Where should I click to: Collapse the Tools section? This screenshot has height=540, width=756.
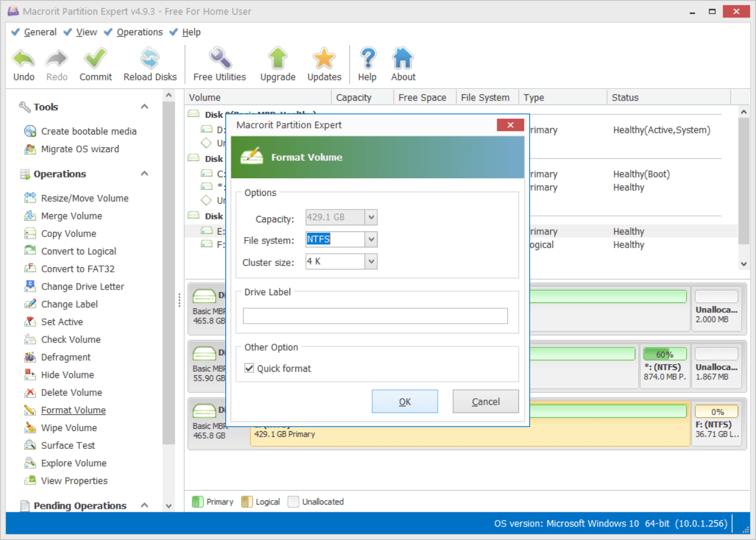(x=145, y=106)
